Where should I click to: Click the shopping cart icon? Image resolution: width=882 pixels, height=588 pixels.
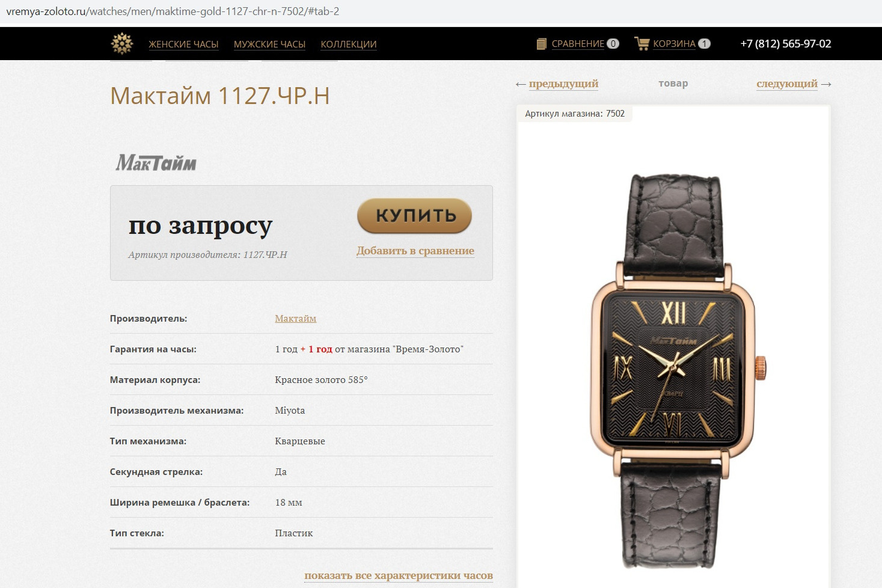pyautogui.click(x=642, y=43)
